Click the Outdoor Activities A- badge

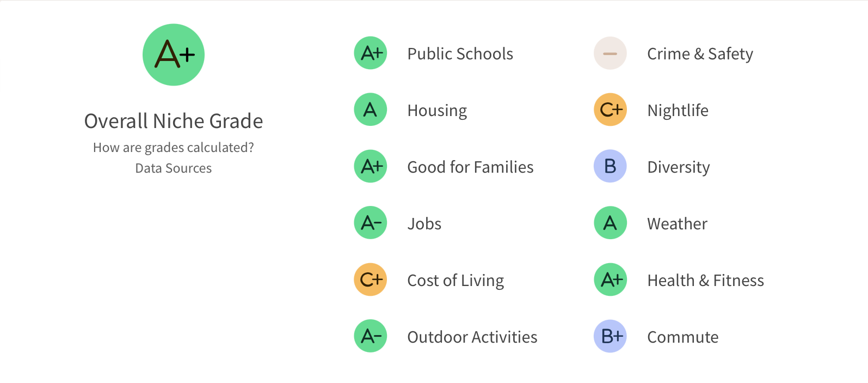tap(371, 336)
